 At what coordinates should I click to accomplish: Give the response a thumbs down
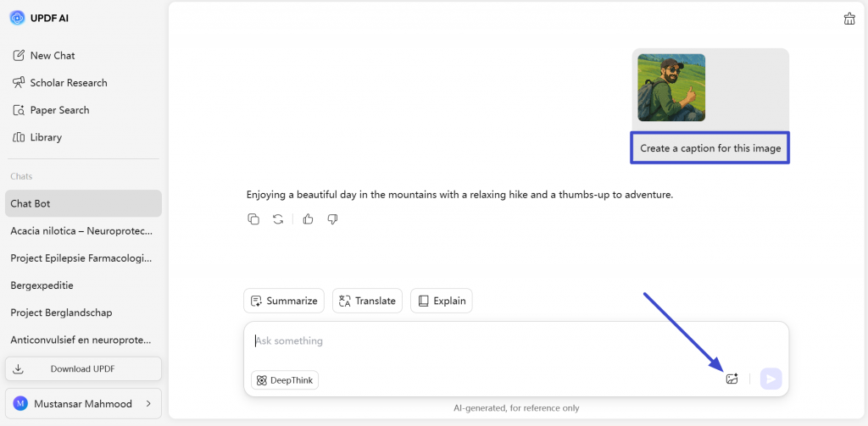[332, 219]
